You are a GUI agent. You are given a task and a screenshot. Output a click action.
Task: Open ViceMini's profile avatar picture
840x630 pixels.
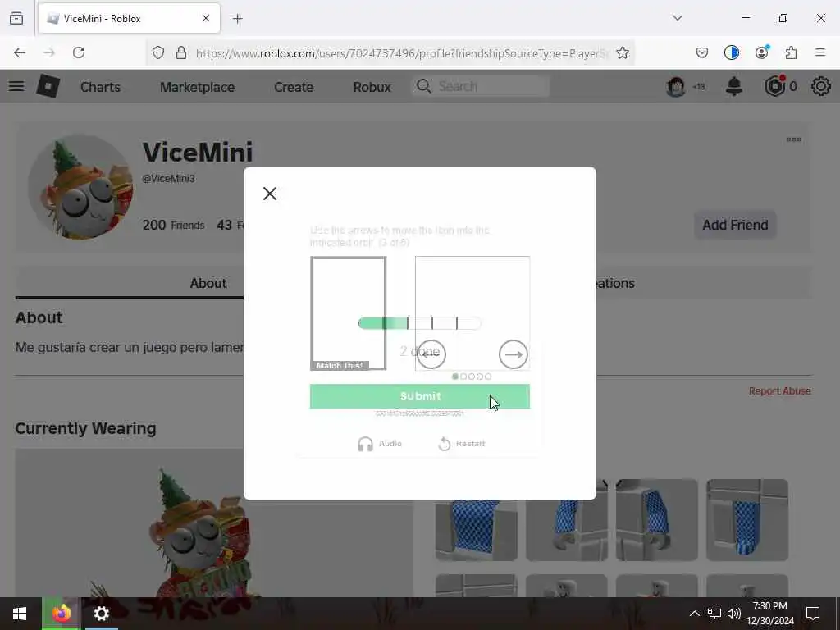tap(80, 187)
